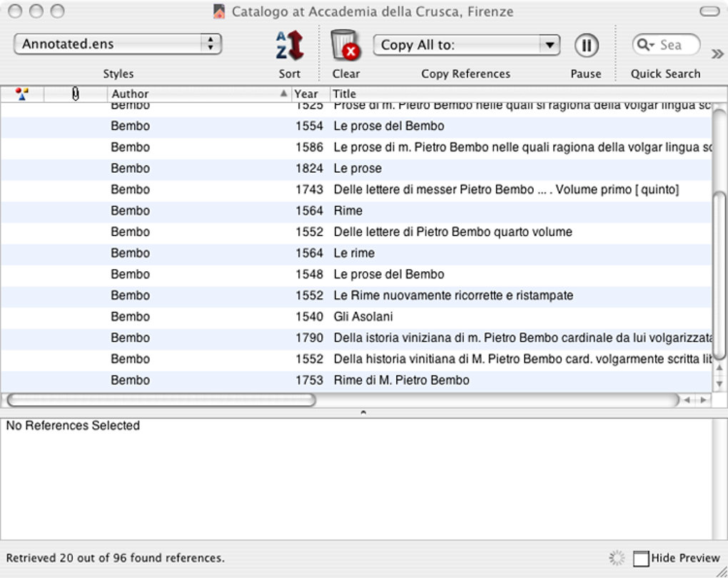This screenshot has height=578, width=728.
Task: Click the year 1753 cell
Action: (x=309, y=380)
